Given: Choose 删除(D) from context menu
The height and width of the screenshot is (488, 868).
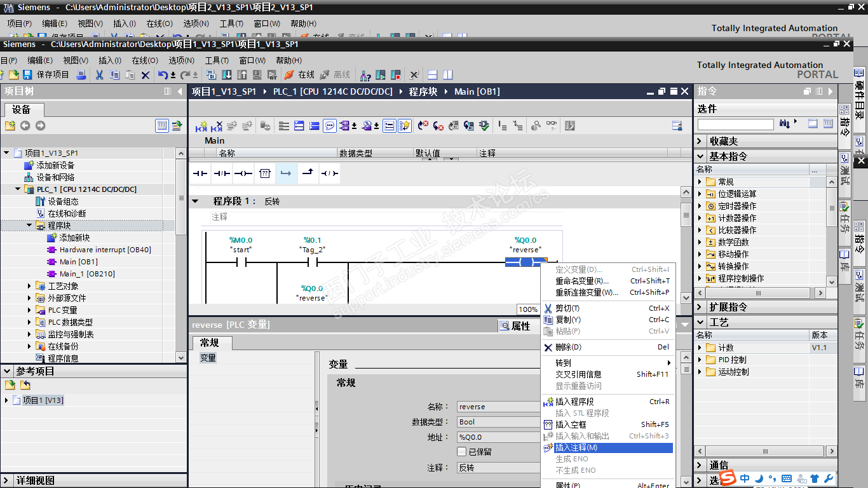Looking at the screenshot, I should coord(607,348).
